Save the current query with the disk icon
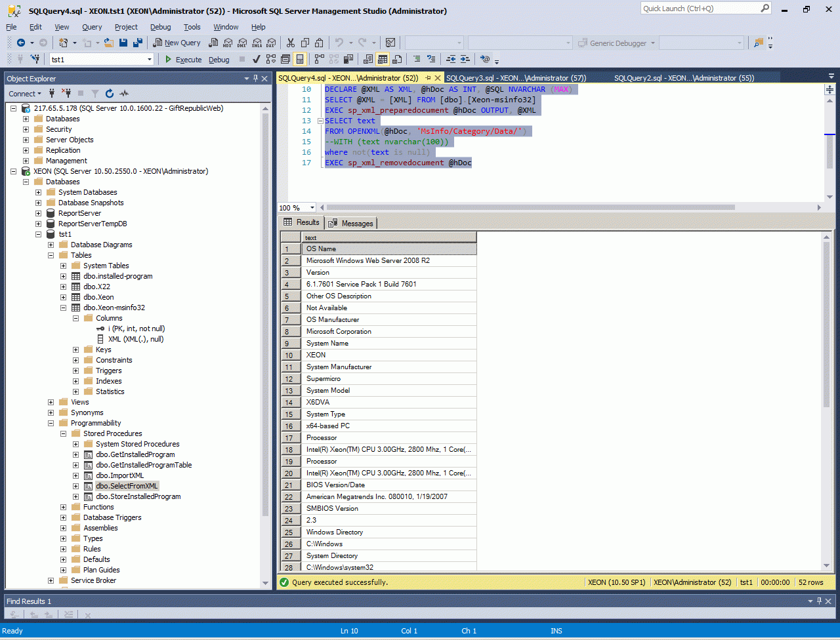 124,43
